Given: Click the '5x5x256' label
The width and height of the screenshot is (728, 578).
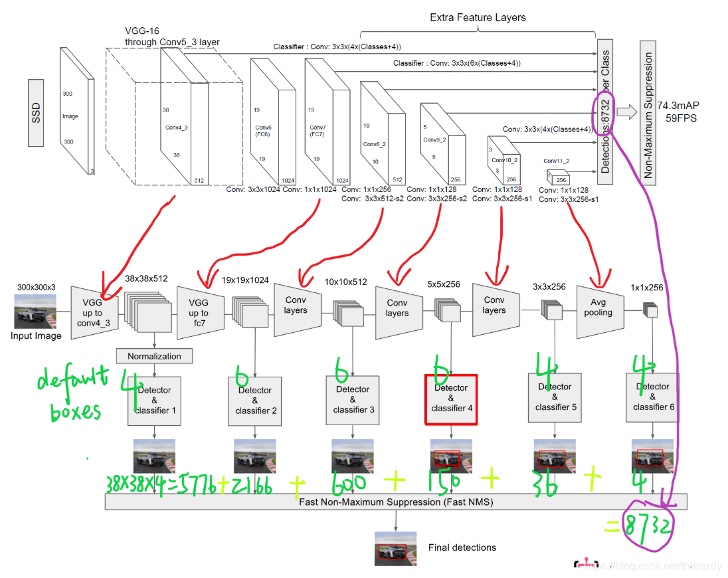Looking at the screenshot, I should 444,284.
